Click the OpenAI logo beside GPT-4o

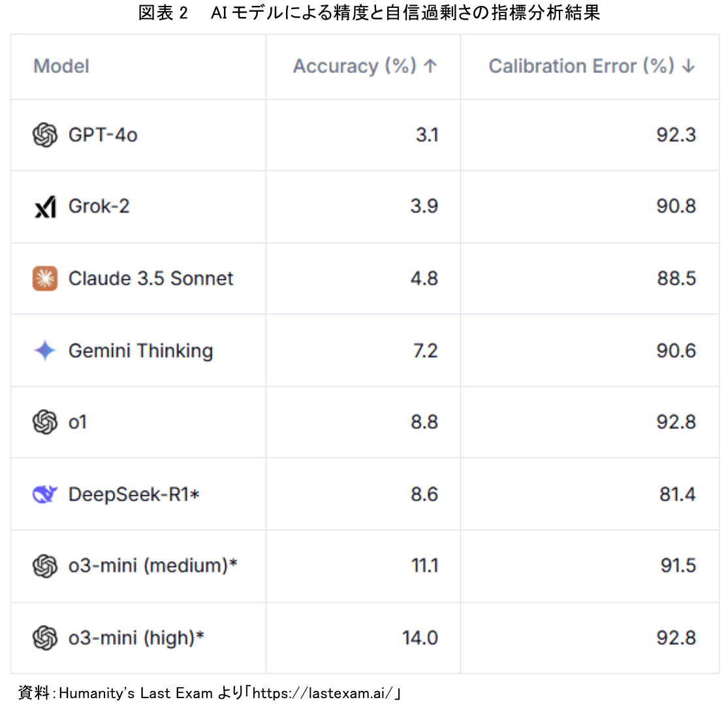[44, 135]
